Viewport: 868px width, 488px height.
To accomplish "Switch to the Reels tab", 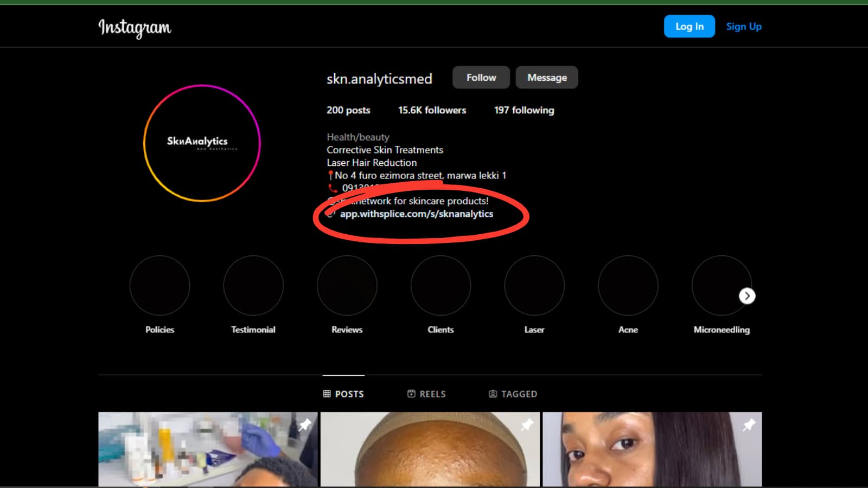I will click(426, 394).
